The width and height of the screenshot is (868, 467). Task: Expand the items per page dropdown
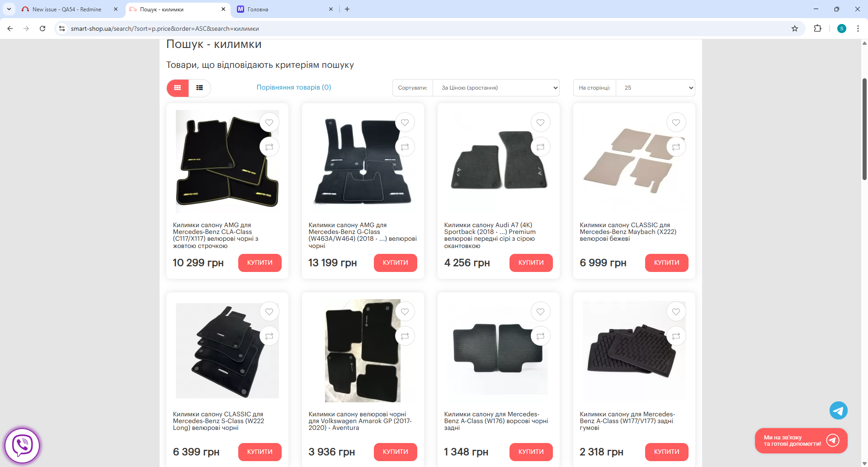655,88
